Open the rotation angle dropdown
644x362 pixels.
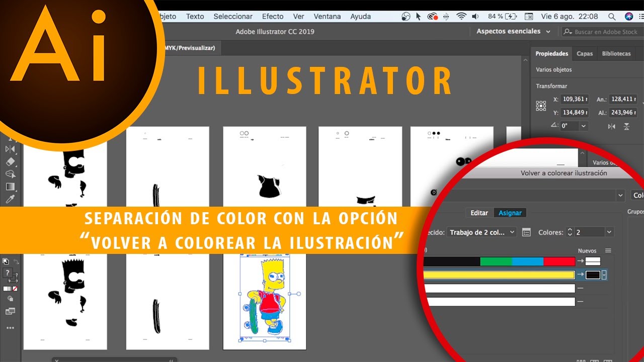(584, 126)
